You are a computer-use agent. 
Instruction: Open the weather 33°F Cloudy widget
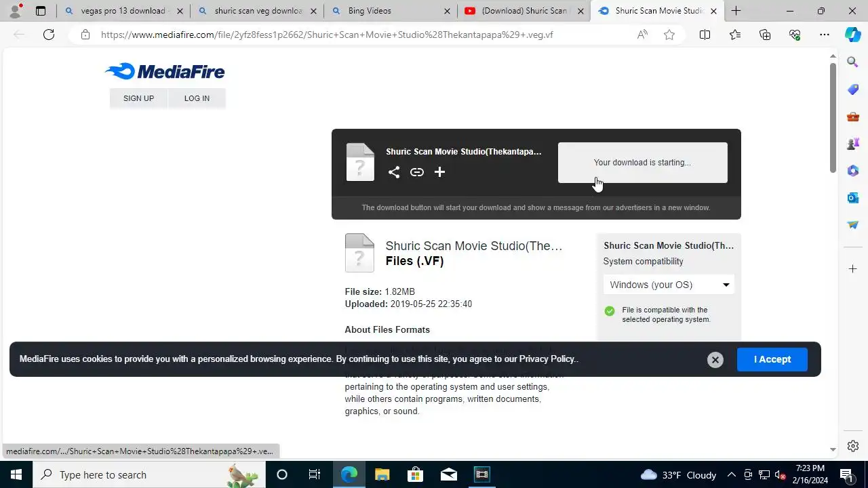coord(678,474)
